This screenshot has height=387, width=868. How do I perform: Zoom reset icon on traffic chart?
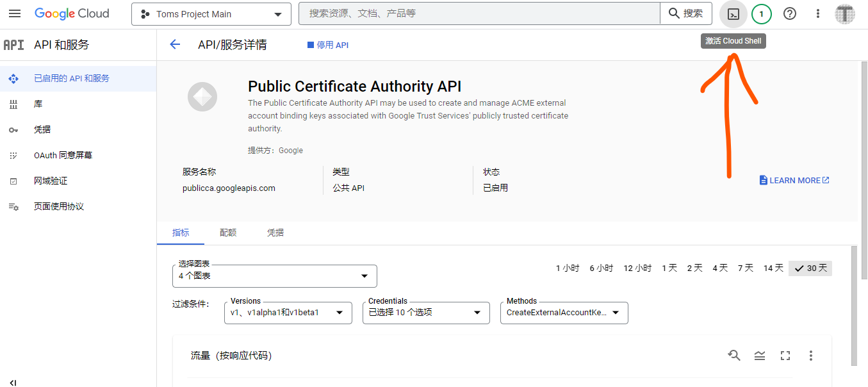[x=734, y=356]
